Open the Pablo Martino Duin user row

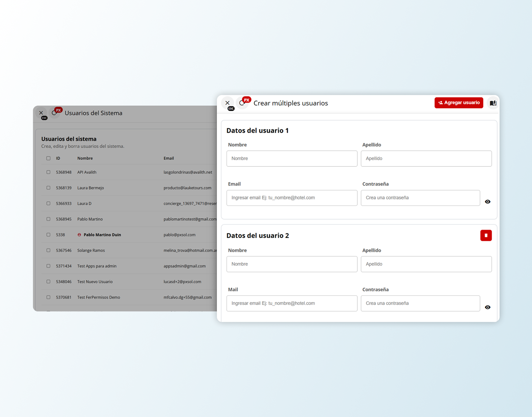(102, 235)
